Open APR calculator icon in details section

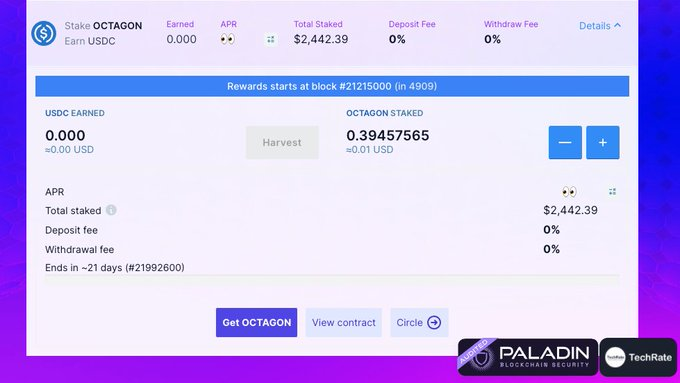pos(612,191)
